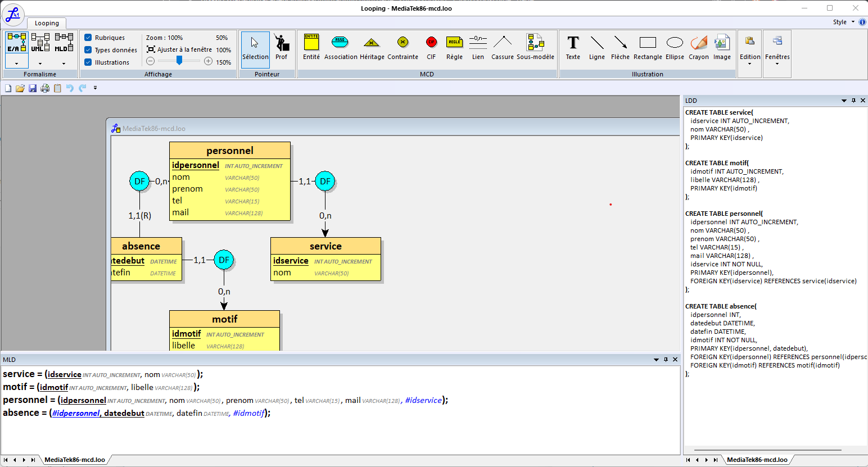Expand the Fenêtres menu button
The width and height of the screenshot is (868, 467).
coord(777,53)
